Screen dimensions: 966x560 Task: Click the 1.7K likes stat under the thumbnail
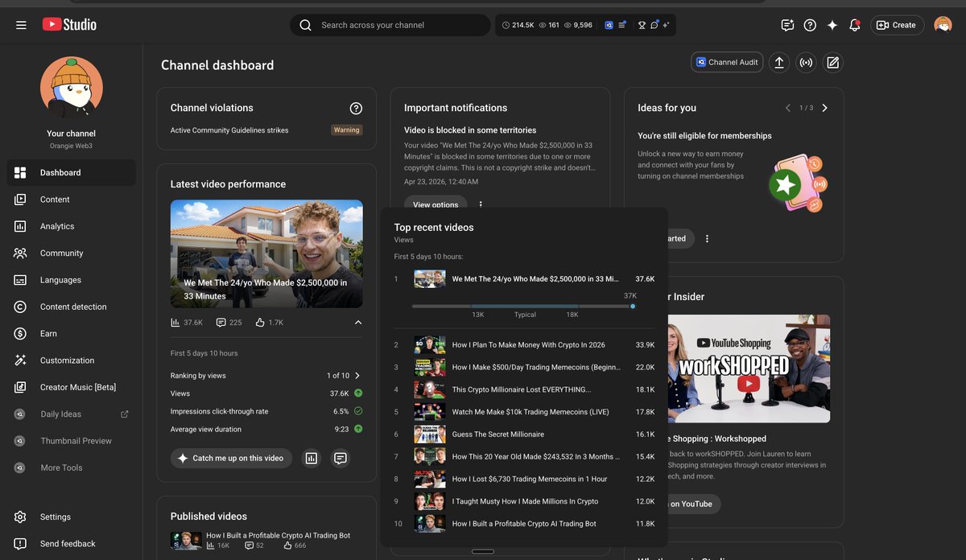[x=269, y=323]
